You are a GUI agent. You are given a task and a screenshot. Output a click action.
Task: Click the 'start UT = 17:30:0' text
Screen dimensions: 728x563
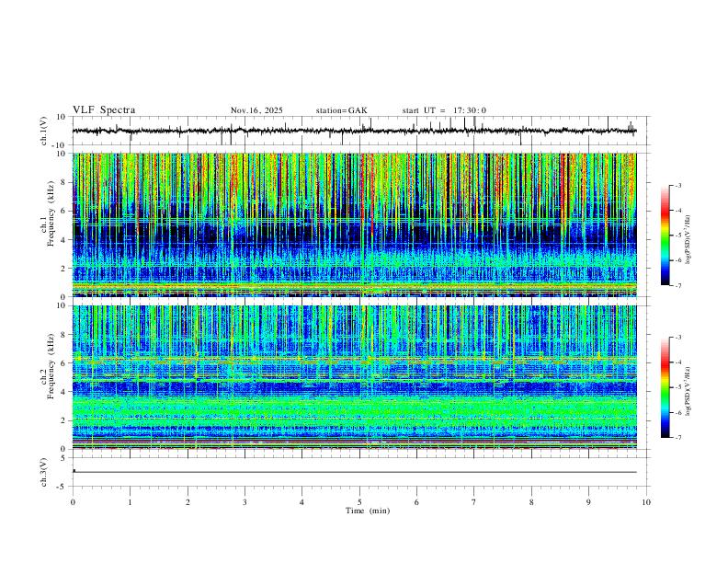(x=444, y=110)
